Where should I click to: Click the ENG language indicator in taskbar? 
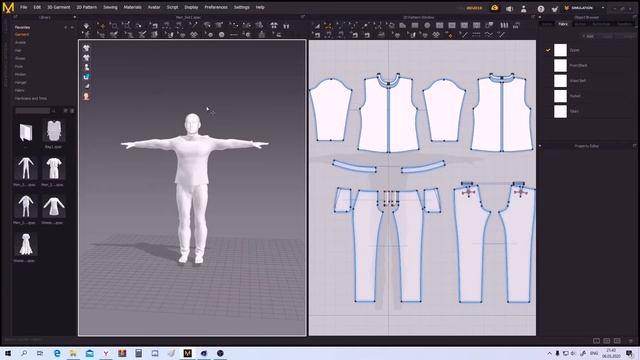(x=594, y=353)
